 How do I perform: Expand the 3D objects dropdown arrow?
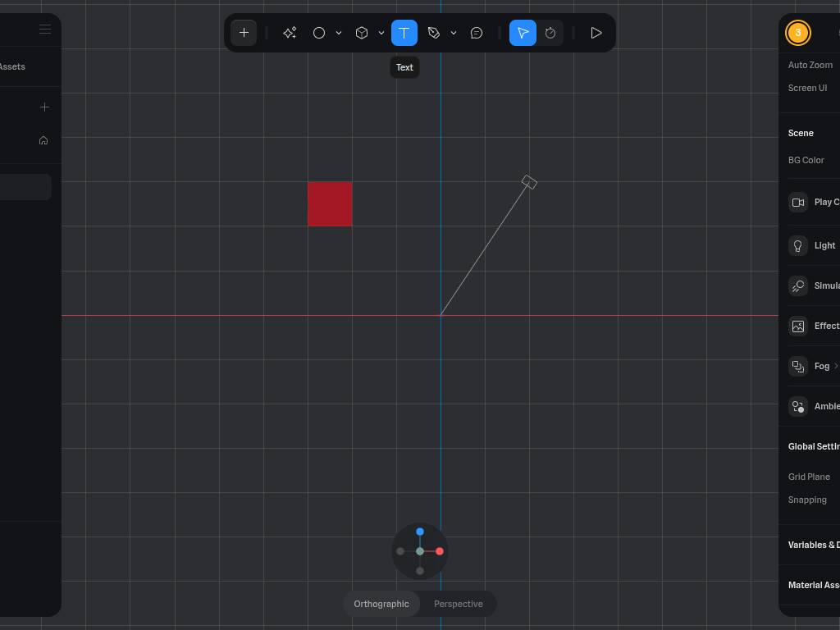381,33
